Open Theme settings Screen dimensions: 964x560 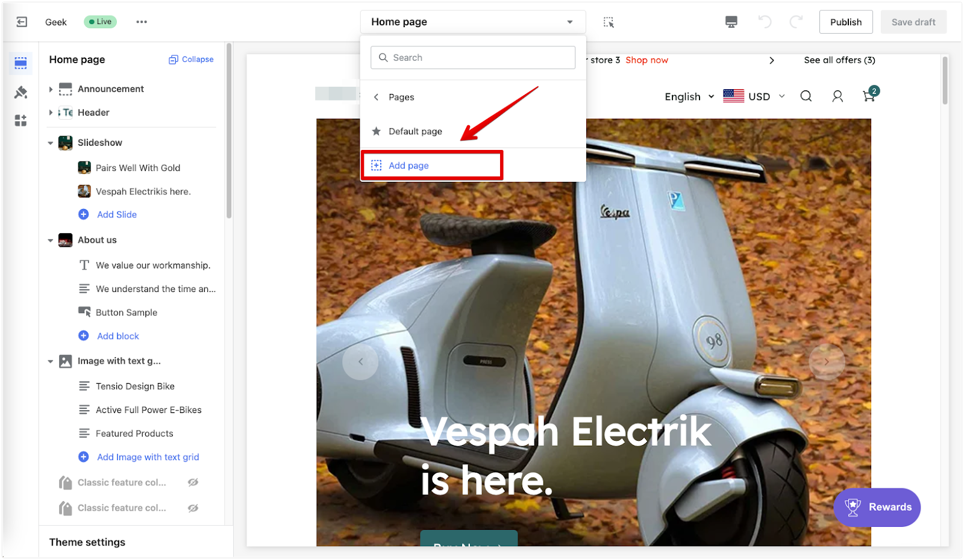tap(87, 542)
